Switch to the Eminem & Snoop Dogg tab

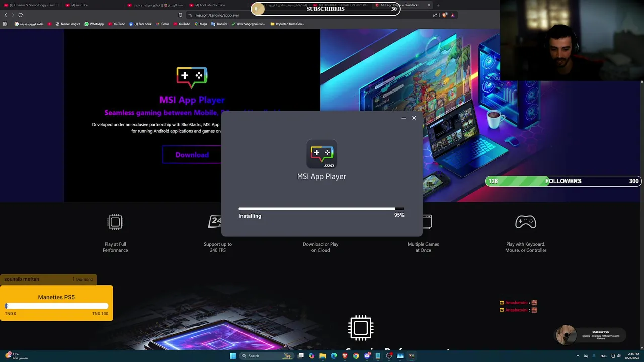click(x=31, y=5)
